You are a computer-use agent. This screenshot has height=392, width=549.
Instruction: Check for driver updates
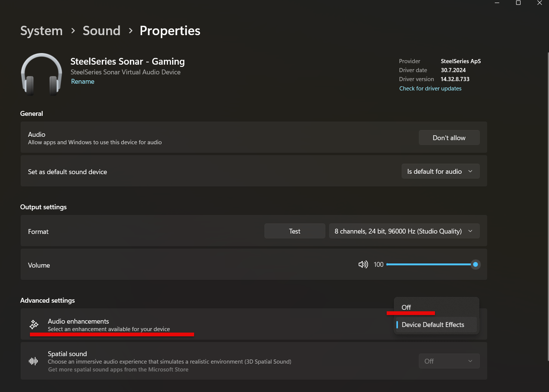click(x=430, y=89)
